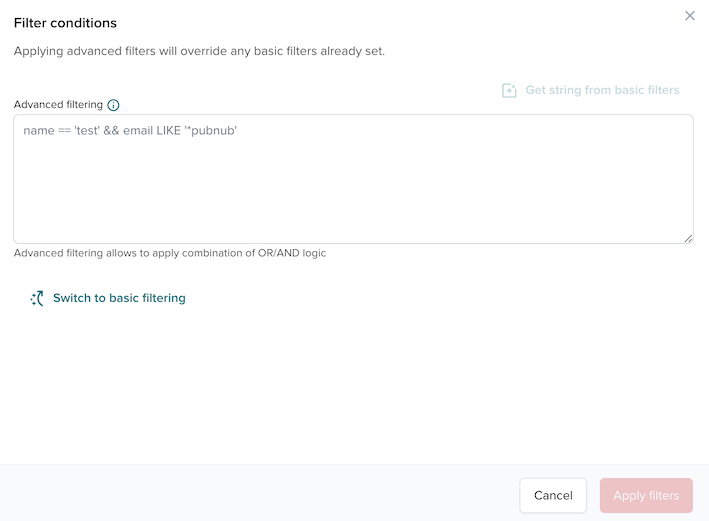This screenshot has width=709, height=521.
Task: Click Get string from basic filters text
Action: (x=602, y=90)
